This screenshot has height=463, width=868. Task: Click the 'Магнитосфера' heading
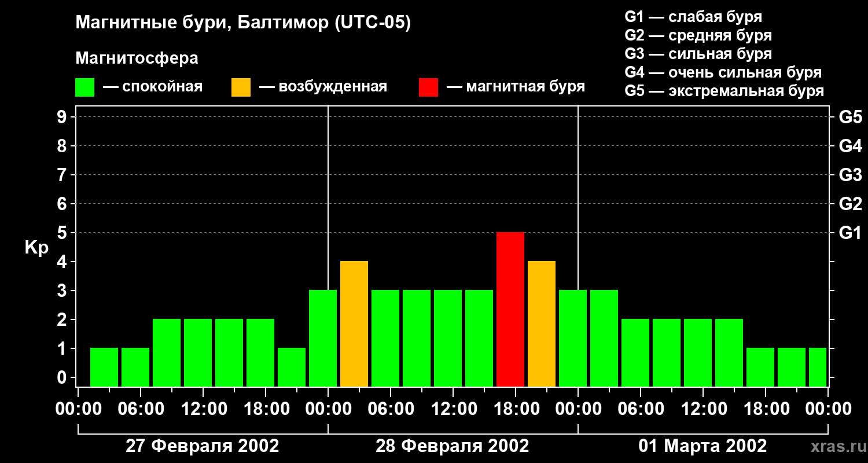tap(137, 58)
